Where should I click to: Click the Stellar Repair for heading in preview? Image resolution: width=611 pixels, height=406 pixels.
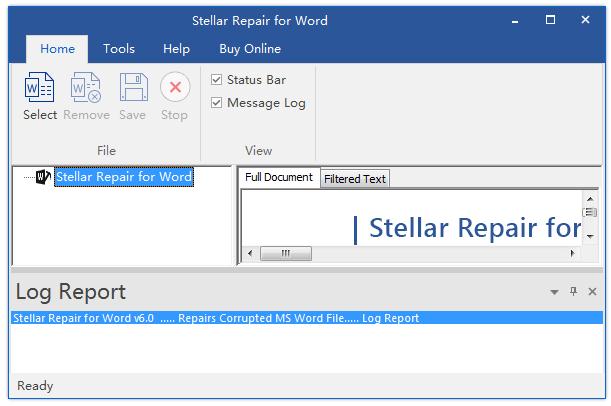[475, 228]
